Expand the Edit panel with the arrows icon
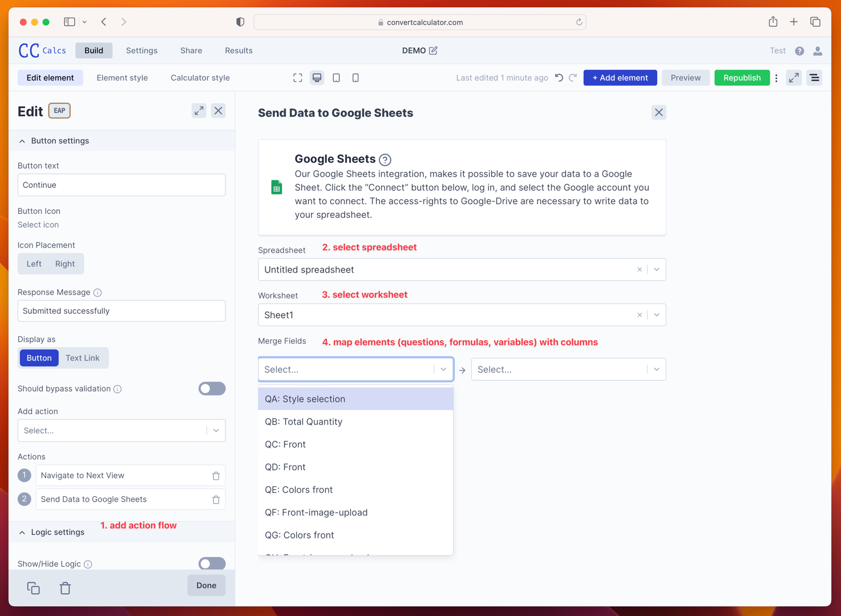The image size is (841, 616). (x=199, y=111)
